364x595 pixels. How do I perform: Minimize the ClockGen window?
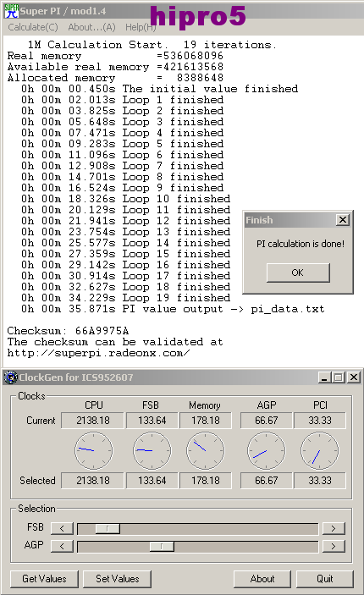coord(323,377)
